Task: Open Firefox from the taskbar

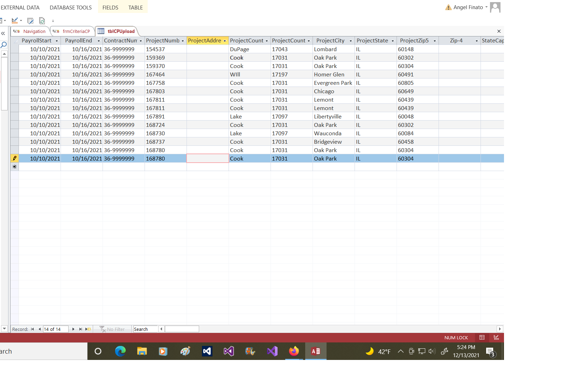Action: [x=294, y=351]
